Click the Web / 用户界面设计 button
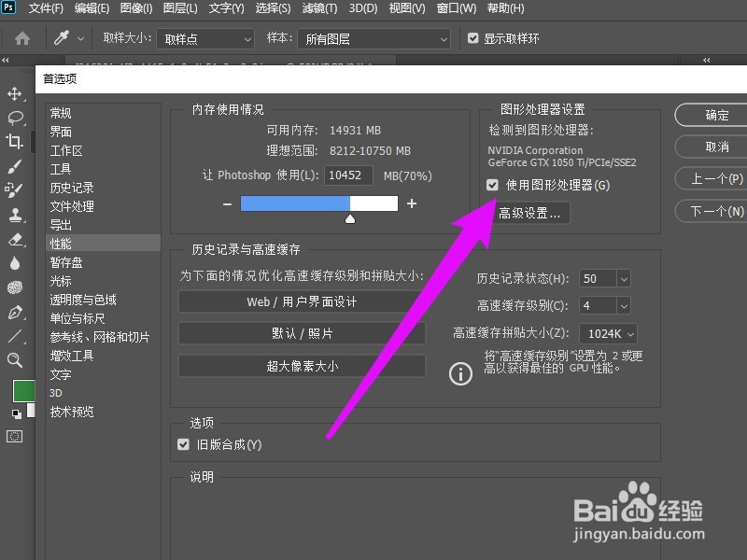Screen dimensions: 747x560 point(302,301)
